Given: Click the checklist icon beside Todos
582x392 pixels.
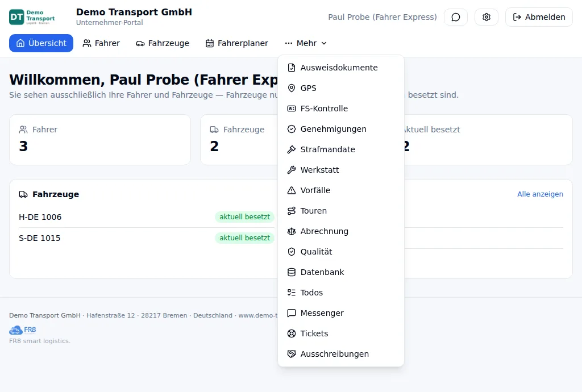Looking at the screenshot, I should point(292,292).
